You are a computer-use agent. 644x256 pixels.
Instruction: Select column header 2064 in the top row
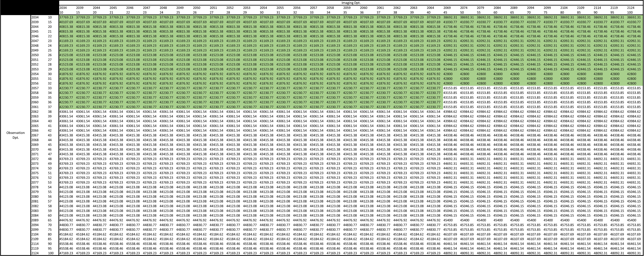(430, 8)
